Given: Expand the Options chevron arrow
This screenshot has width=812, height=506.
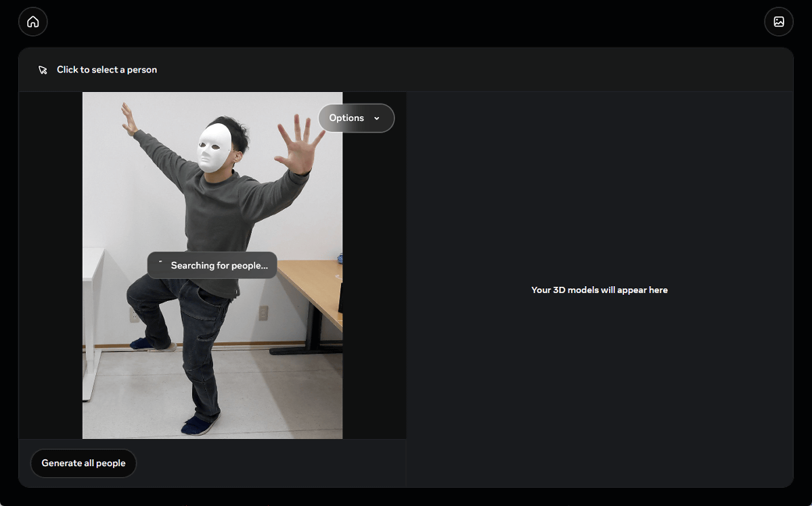Looking at the screenshot, I should 377,118.
